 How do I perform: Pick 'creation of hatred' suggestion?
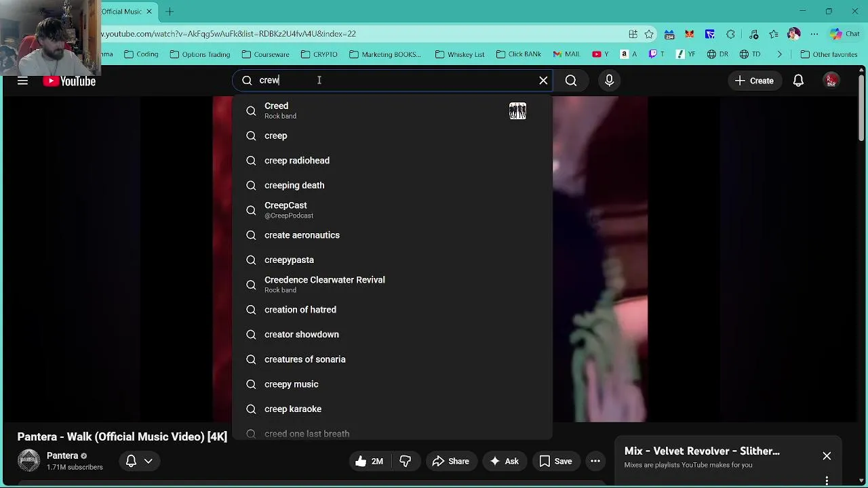[x=393, y=310]
